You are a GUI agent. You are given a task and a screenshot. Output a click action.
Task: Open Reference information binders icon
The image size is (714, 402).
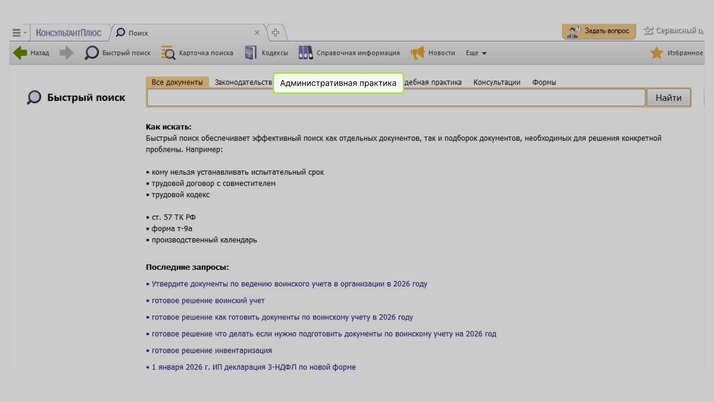coord(305,53)
